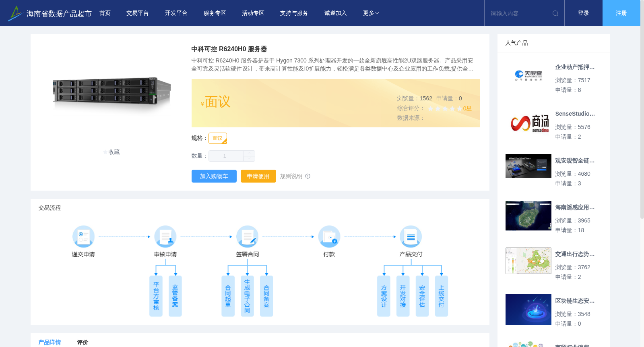Image resolution: width=644 pixels, height=347 pixels.
Task: Focus the 请输入内容 search field
Action: pyautogui.click(x=519, y=13)
